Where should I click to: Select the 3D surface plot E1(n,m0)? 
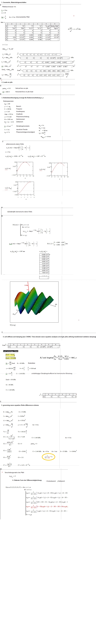(34, 302)
